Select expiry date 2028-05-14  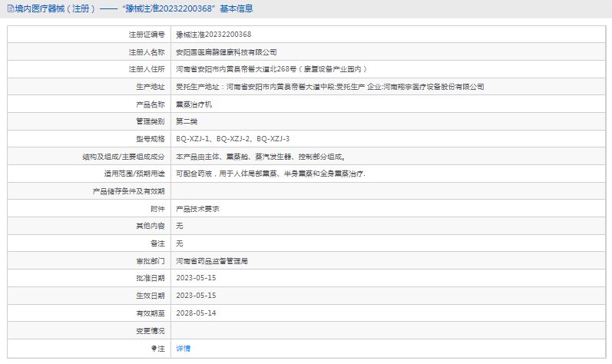(196, 313)
